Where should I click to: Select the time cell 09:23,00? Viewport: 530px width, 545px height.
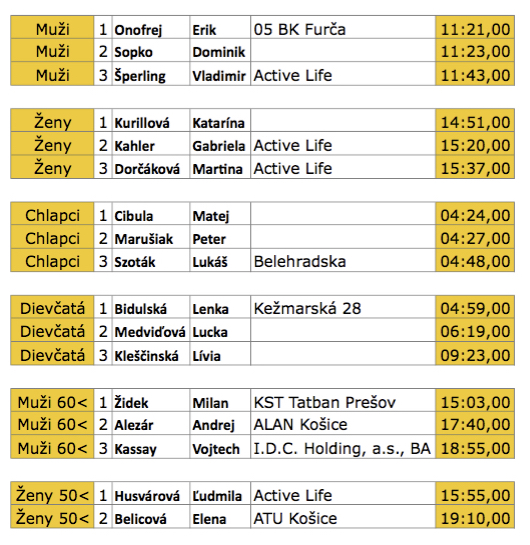(x=475, y=353)
